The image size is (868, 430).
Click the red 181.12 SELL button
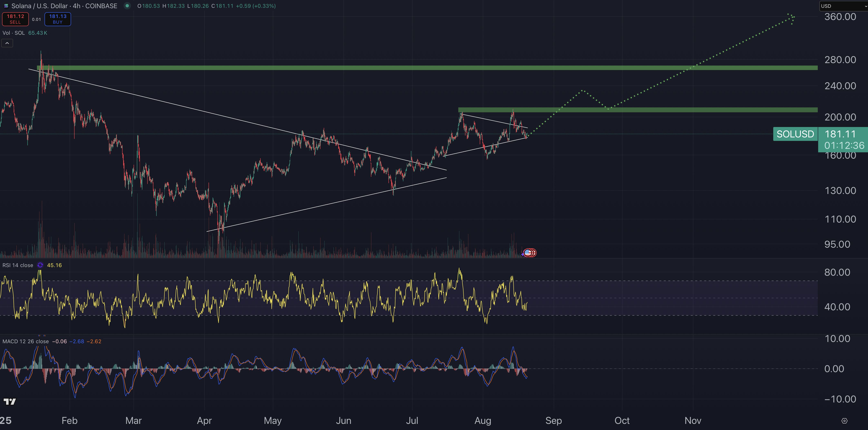(15, 19)
